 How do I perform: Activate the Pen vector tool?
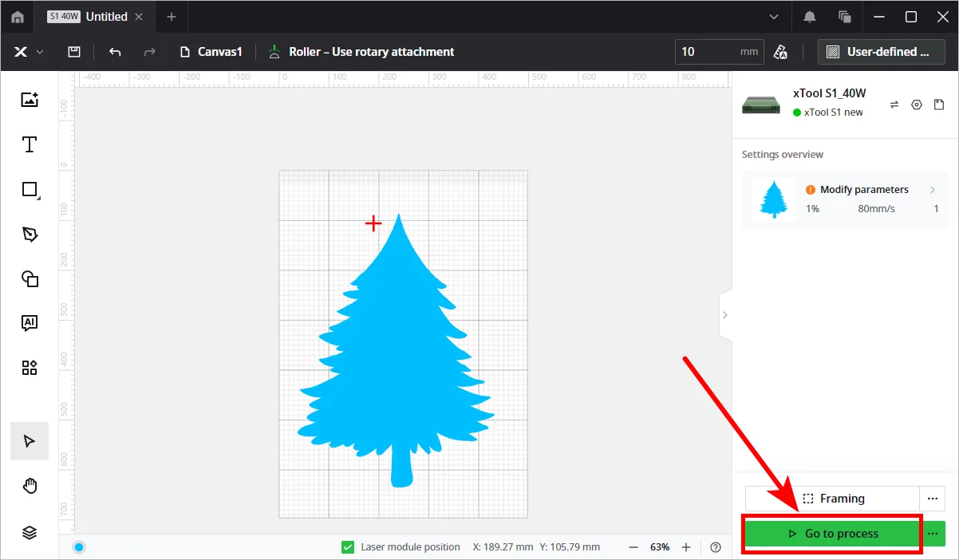pos(30,234)
